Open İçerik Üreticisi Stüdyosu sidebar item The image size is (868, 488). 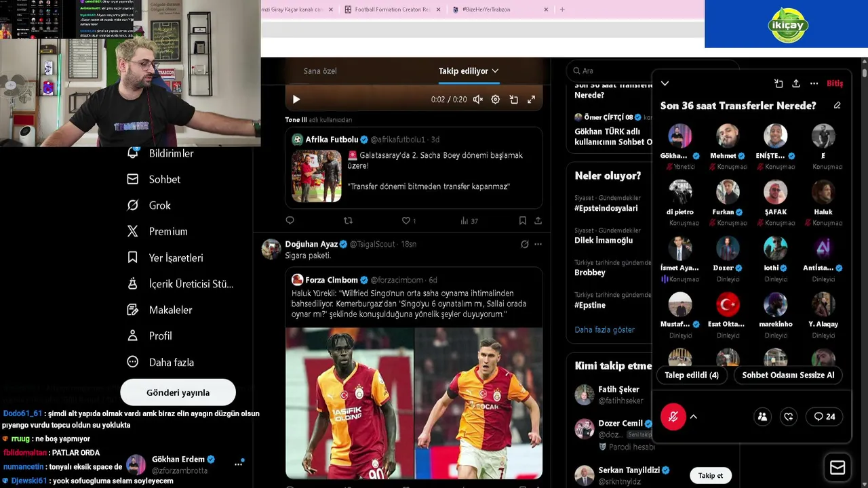[x=180, y=284]
